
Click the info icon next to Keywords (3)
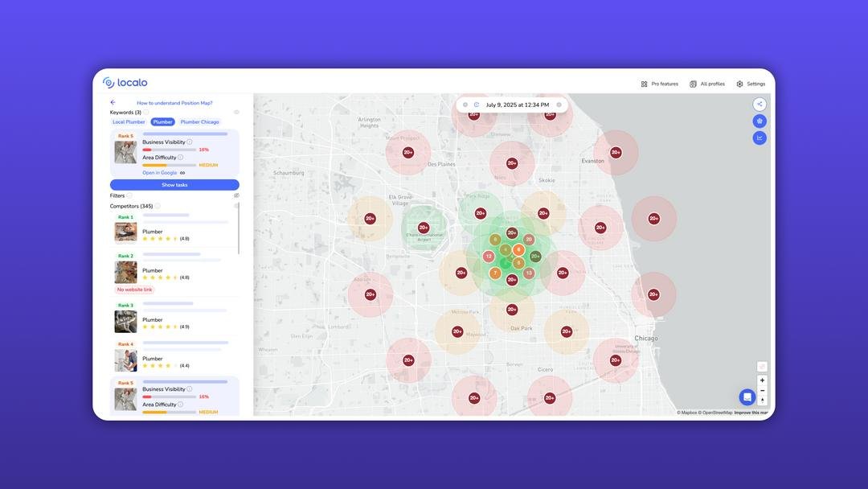point(146,113)
